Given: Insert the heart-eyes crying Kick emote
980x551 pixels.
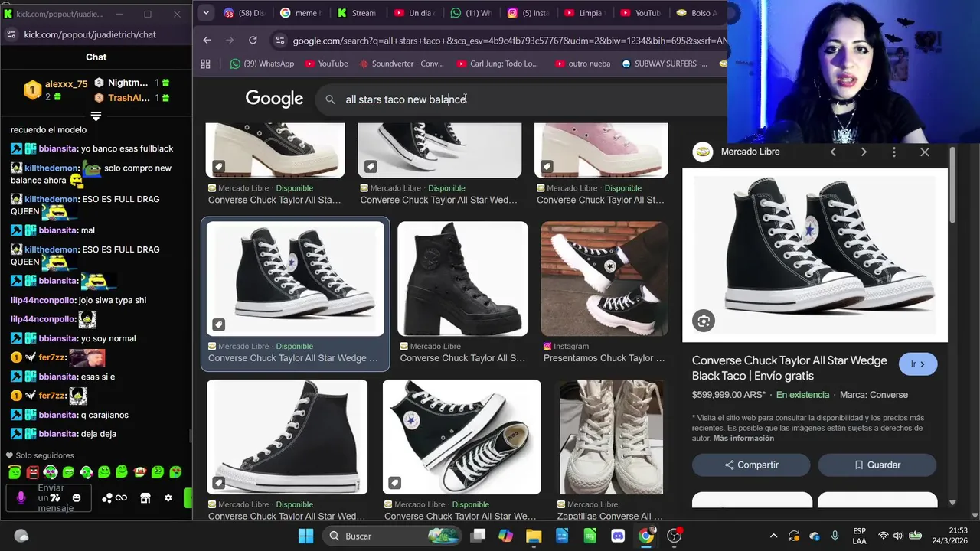Looking at the screenshot, I should (x=175, y=472).
